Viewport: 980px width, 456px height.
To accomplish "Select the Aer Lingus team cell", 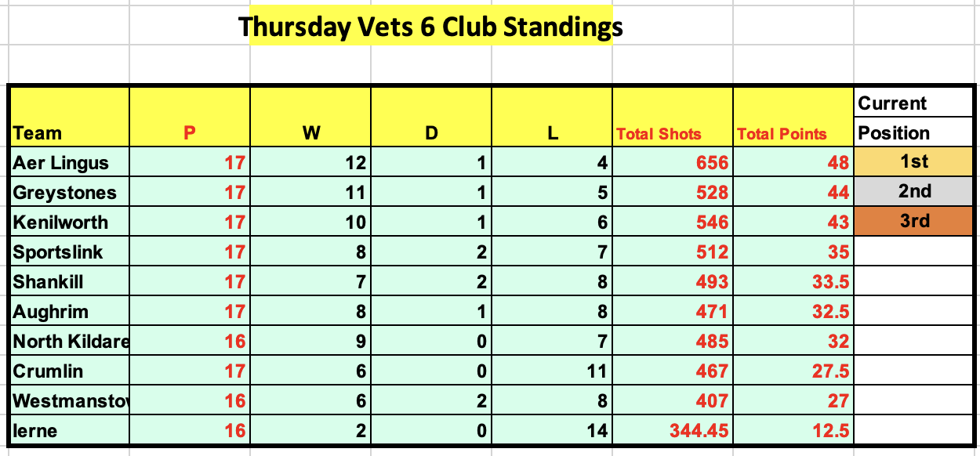I will click(69, 162).
